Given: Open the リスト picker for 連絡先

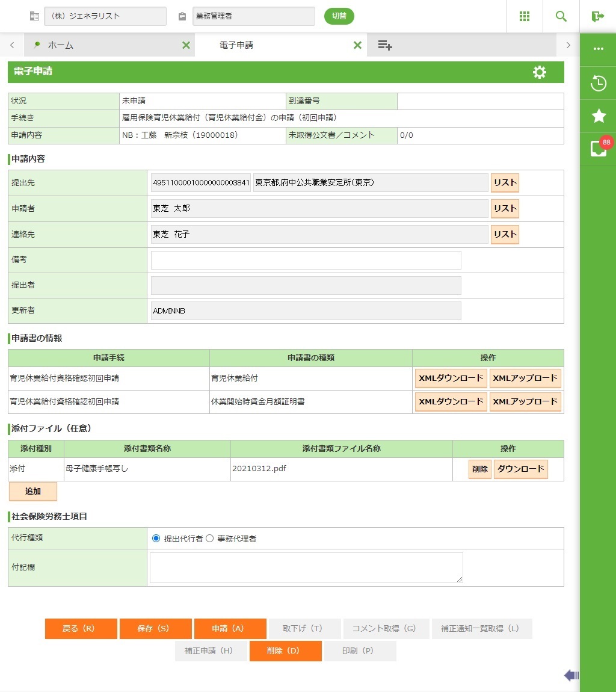Looking at the screenshot, I should (505, 235).
